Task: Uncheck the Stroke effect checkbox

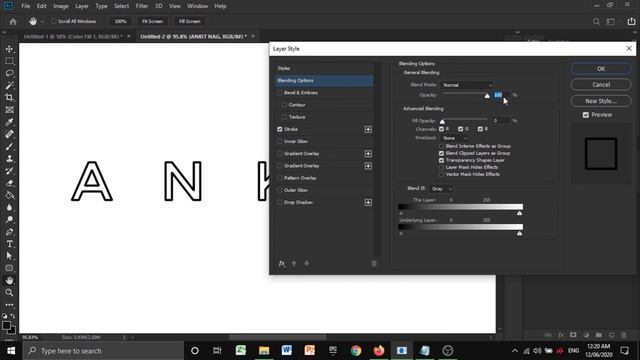Action: coord(280,129)
